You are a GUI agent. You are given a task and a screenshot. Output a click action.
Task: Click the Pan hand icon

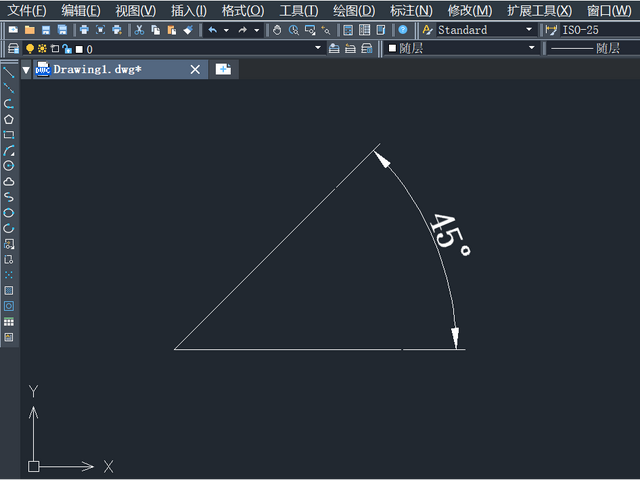[x=277, y=30]
